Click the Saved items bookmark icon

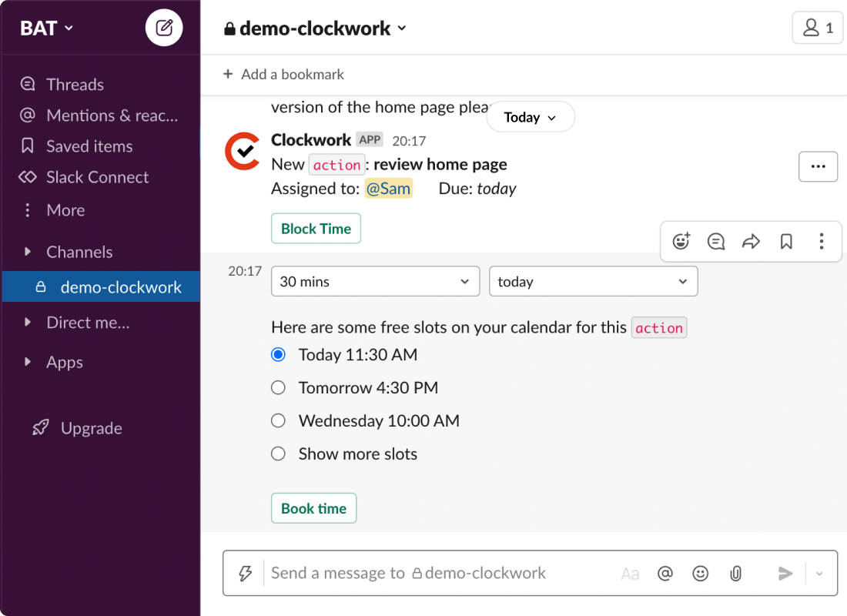point(28,146)
